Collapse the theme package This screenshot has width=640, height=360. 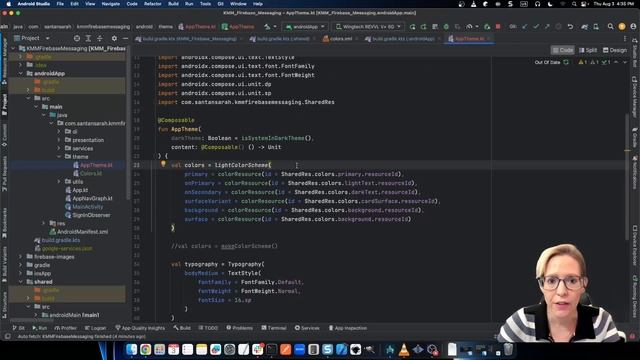[x=59, y=157]
